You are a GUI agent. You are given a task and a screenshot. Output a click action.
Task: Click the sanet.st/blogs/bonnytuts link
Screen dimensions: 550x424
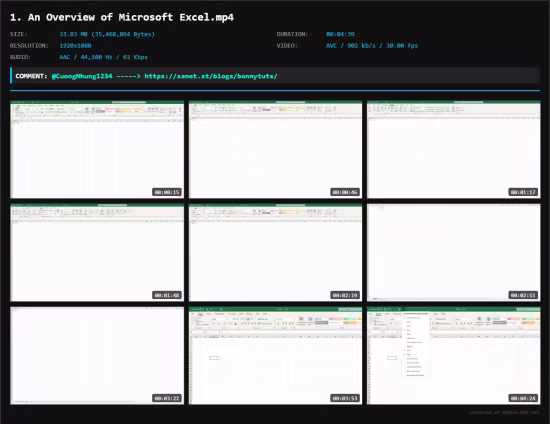point(211,76)
